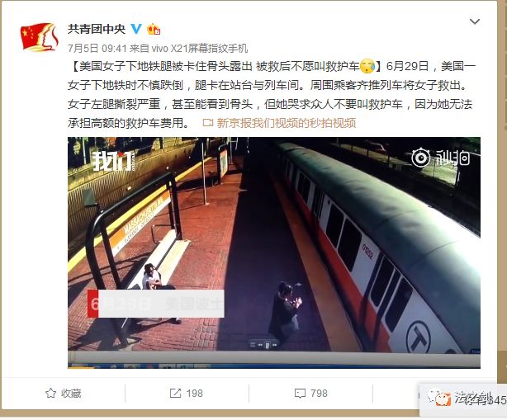Click the vivo X21屏幕指纹手机 source link
The image size is (507, 420).
(200, 48)
